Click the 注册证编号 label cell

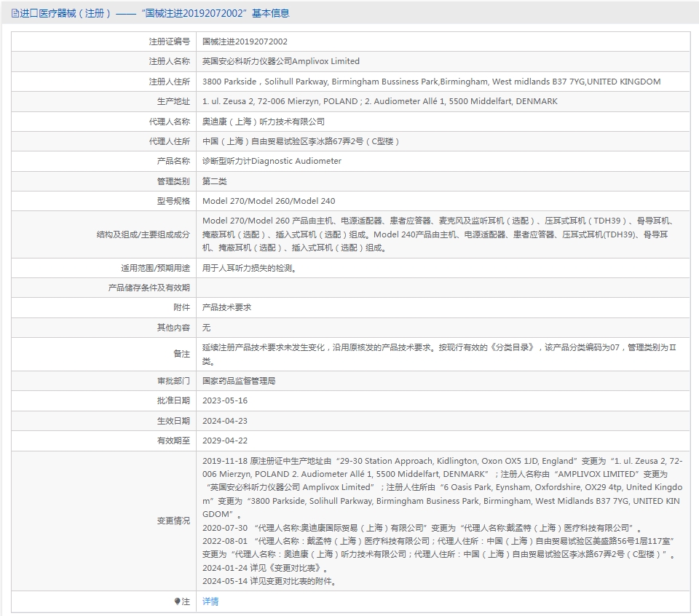coord(170,42)
